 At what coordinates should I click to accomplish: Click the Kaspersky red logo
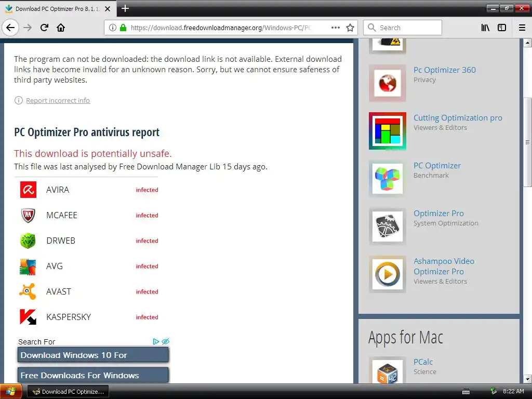(28, 317)
